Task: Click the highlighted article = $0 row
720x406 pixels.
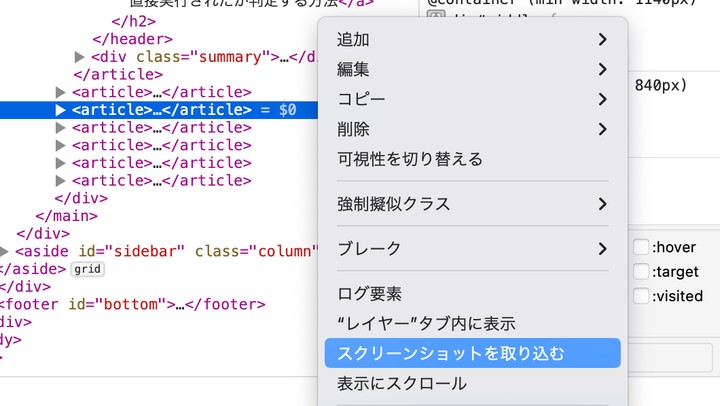Action: (159, 110)
